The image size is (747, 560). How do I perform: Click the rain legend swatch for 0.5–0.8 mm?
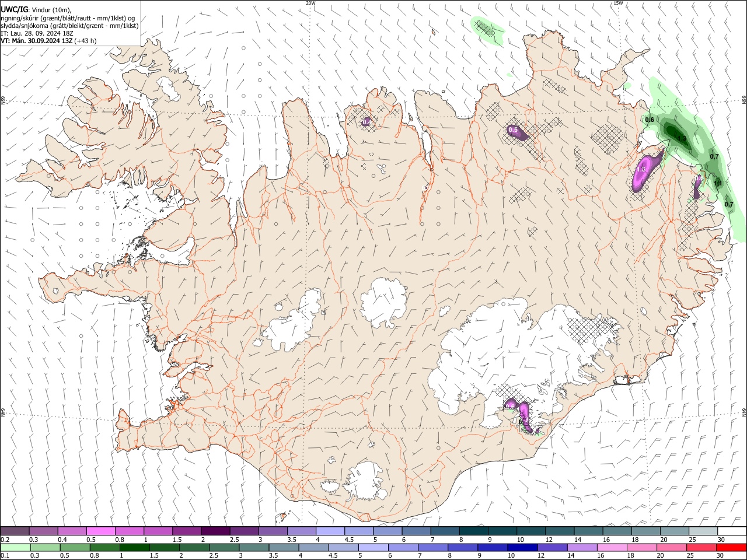(75, 547)
